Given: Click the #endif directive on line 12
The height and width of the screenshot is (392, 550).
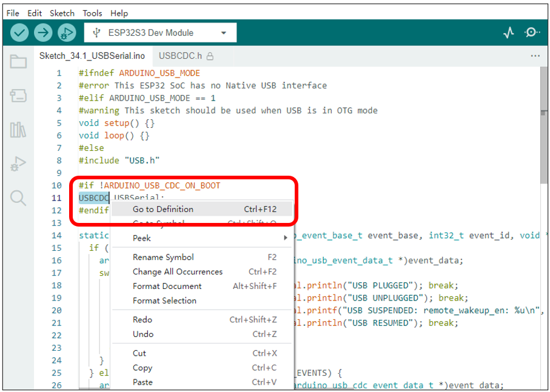Looking at the screenshot, I should 93,210.
